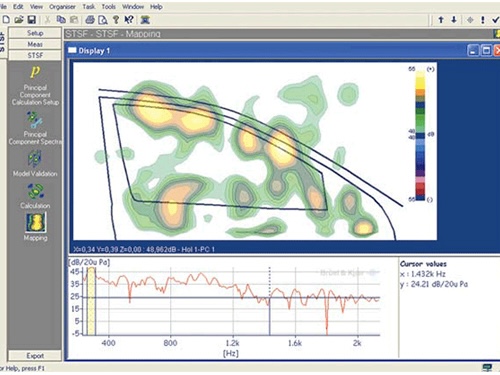
Task: Open the Mapping icon in sidebar
Action: click(36, 222)
